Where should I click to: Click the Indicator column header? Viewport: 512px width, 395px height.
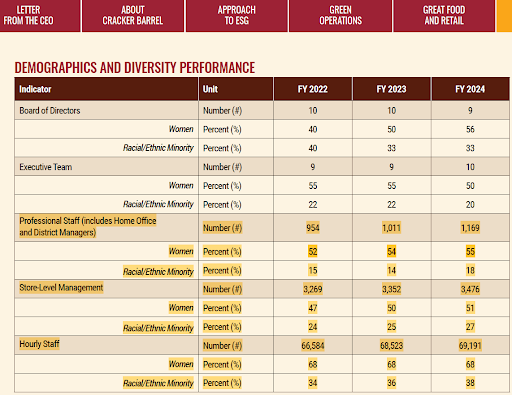(x=35, y=89)
